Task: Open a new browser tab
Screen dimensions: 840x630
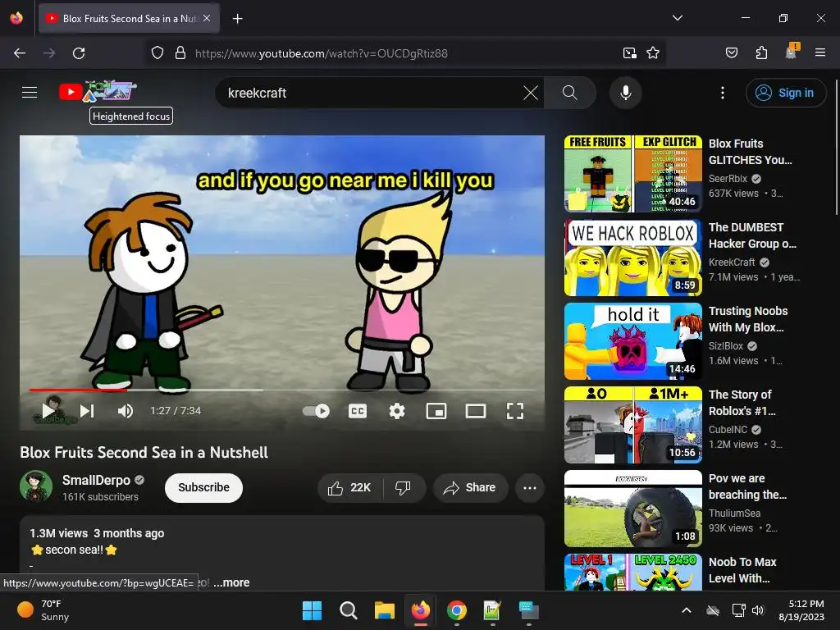Action: coord(237,19)
